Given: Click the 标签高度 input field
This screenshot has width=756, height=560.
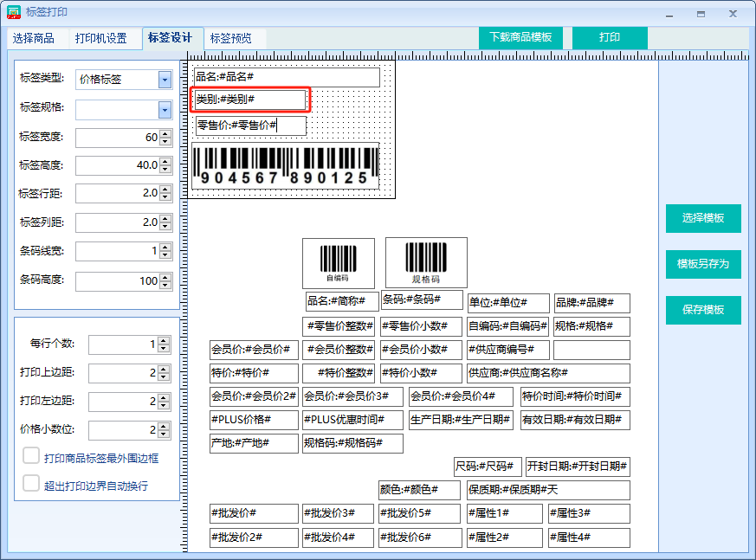Looking at the screenshot, I should click(x=118, y=166).
